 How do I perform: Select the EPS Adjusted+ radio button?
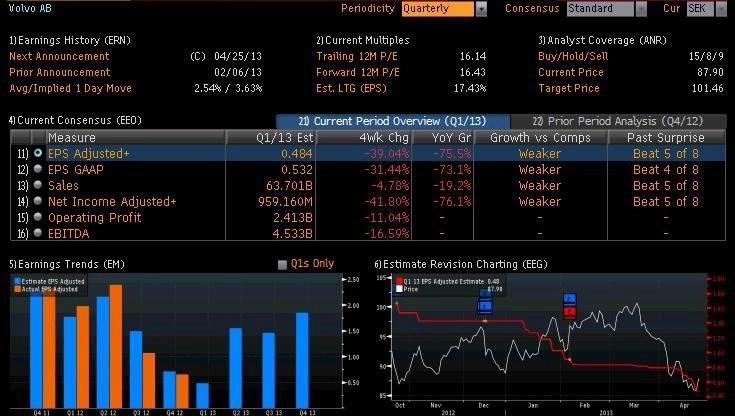[x=38, y=153]
